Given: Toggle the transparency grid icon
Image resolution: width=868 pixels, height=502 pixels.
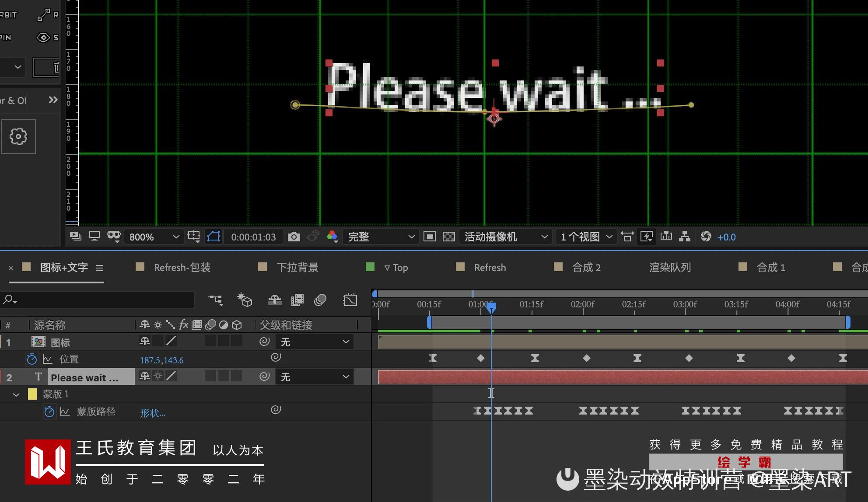Looking at the screenshot, I should pos(448,237).
